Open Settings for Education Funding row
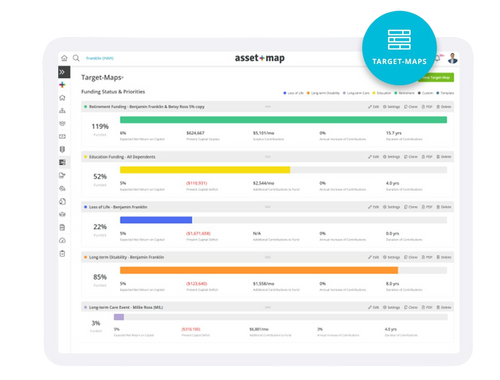 click(x=391, y=157)
